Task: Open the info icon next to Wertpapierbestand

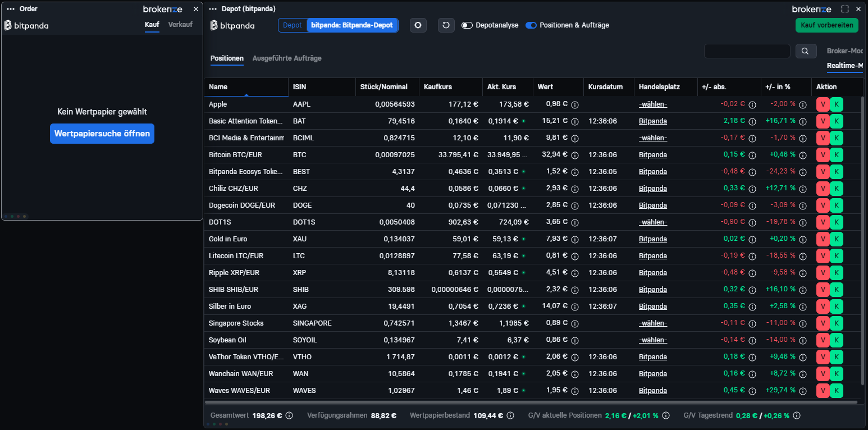Action: click(x=511, y=416)
